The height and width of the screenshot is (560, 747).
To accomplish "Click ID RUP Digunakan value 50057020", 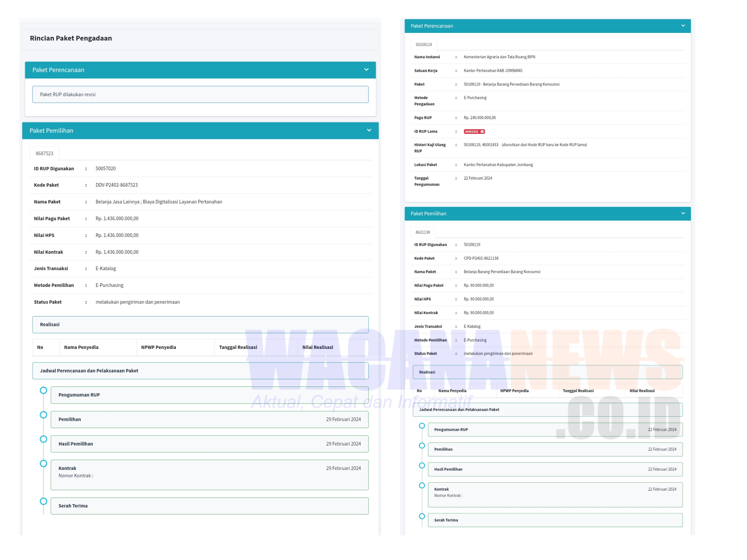I will [x=105, y=168].
